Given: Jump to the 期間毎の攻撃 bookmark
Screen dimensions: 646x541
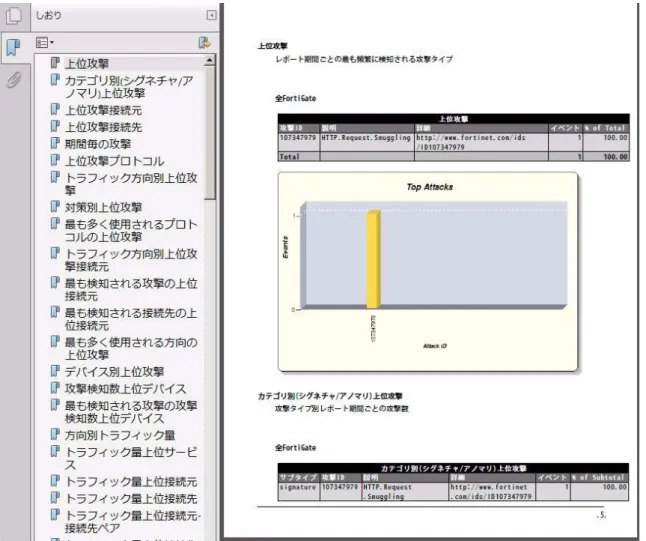Looking at the screenshot, I should [98, 144].
